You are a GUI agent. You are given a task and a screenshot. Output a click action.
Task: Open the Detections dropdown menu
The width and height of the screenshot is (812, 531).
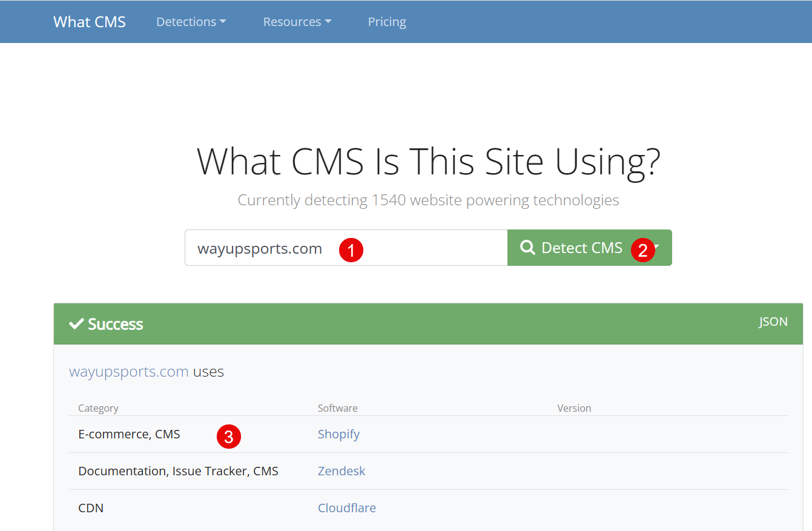point(191,22)
